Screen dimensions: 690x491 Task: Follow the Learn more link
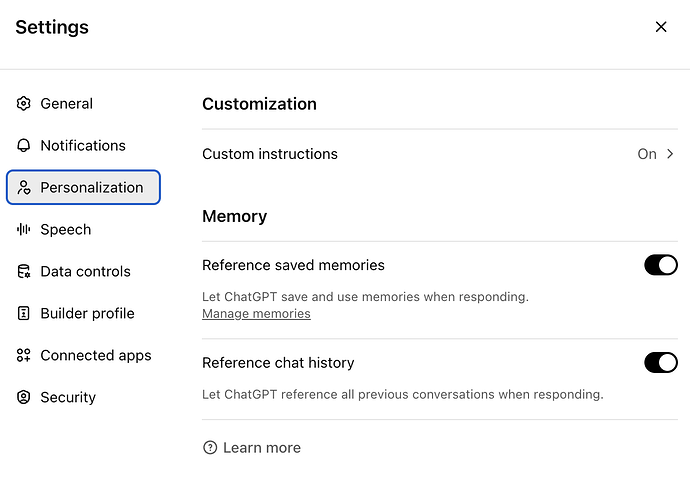click(x=262, y=448)
